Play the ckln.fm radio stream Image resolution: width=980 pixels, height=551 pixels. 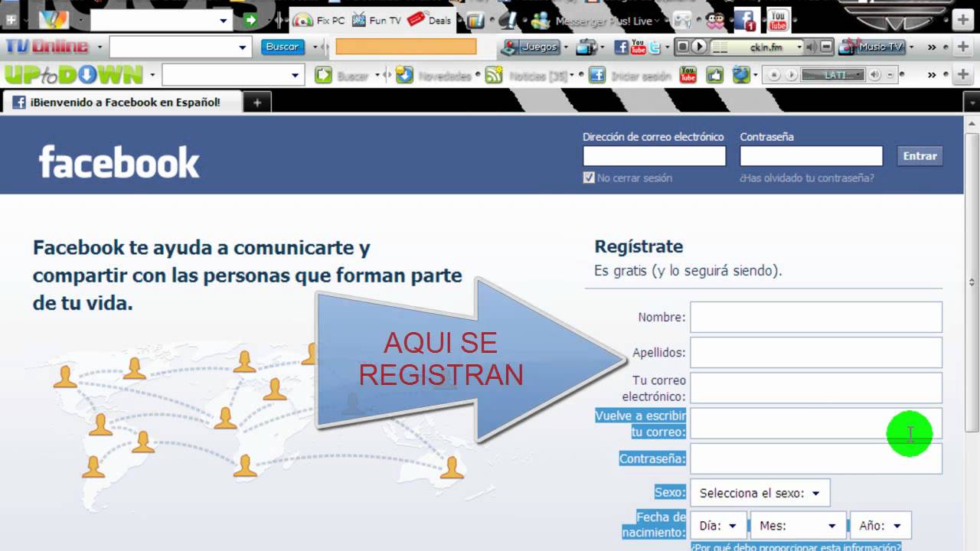pyautogui.click(x=698, y=47)
